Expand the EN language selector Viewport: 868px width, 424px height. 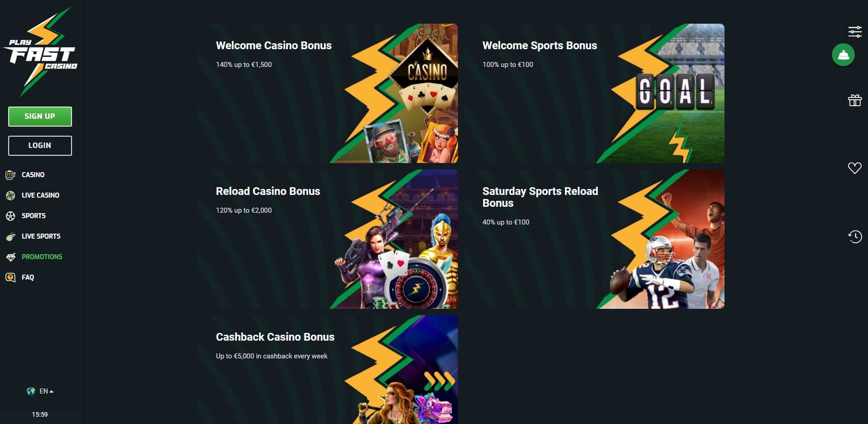[x=40, y=391]
